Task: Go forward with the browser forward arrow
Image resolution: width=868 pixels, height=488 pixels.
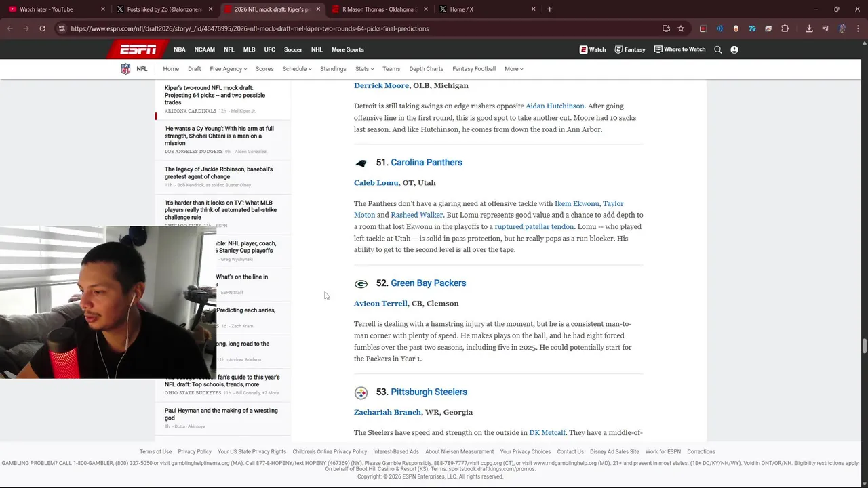Action: (x=26, y=28)
